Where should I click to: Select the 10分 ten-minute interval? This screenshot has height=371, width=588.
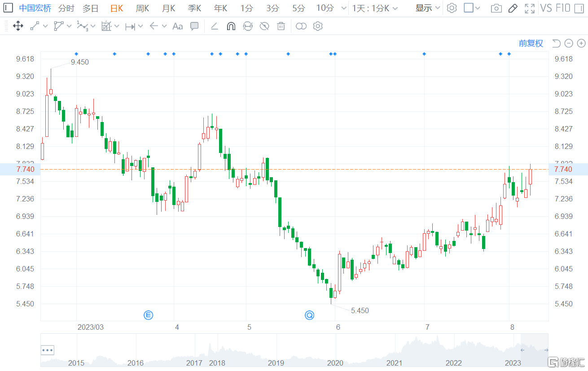point(325,8)
